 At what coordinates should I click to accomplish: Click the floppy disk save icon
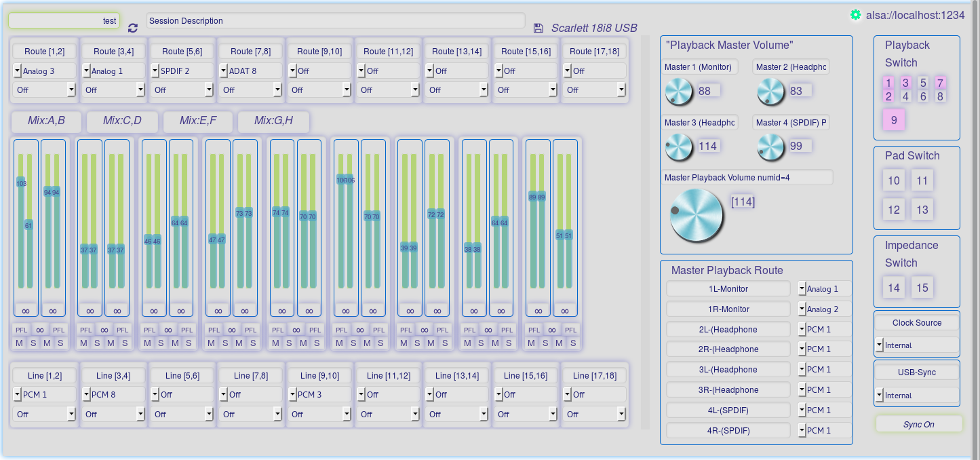point(538,28)
